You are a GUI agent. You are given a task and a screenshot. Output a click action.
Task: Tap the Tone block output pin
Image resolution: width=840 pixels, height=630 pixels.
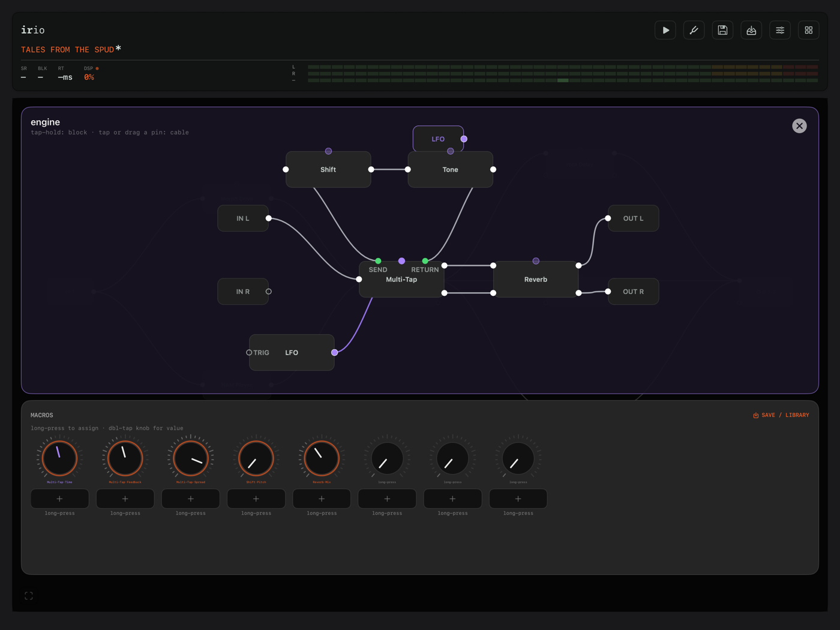pyautogui.click(x=493, y=170)
